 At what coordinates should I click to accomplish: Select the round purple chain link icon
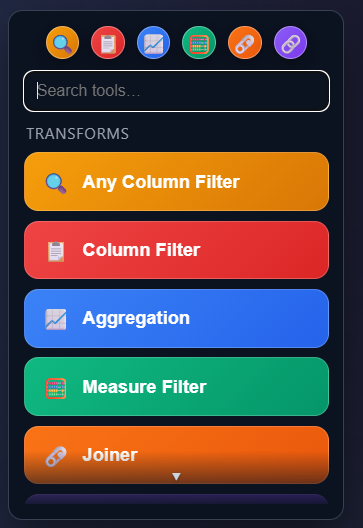click(x=290, y=43)
